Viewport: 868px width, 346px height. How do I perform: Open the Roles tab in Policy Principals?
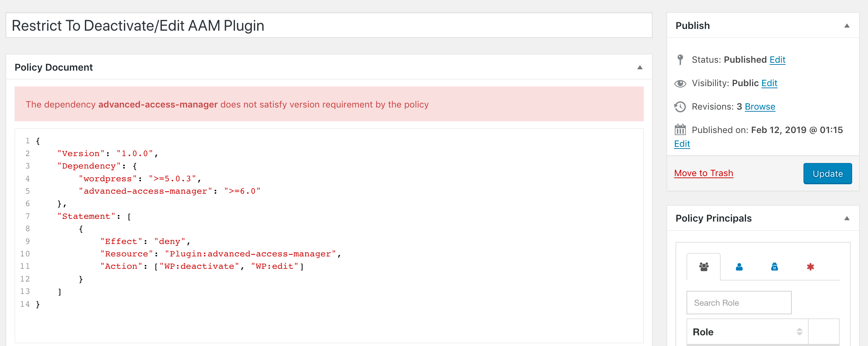coord(704,267)
